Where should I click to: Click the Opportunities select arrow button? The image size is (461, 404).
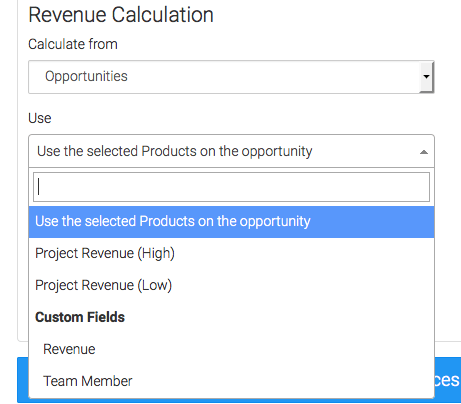point(426,77)
